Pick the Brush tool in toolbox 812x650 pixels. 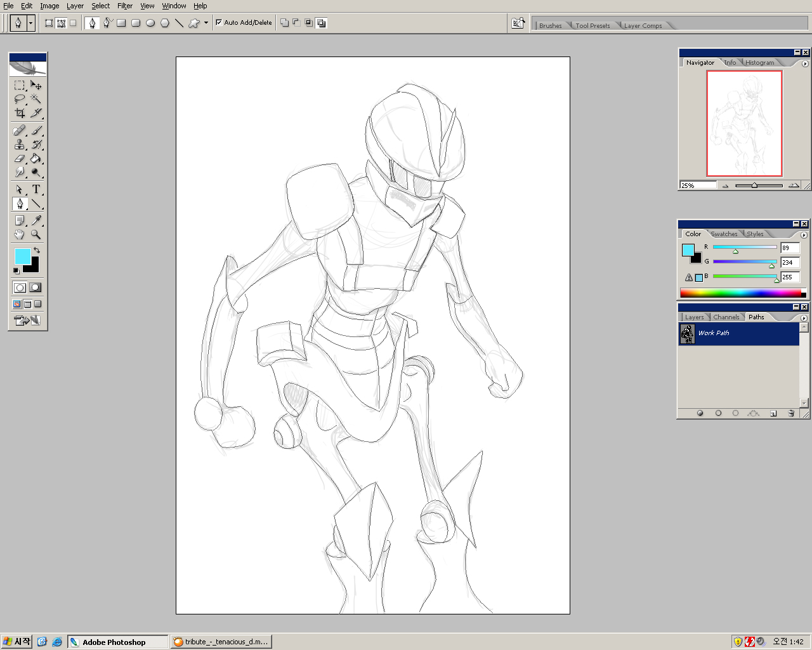[36, 131]
